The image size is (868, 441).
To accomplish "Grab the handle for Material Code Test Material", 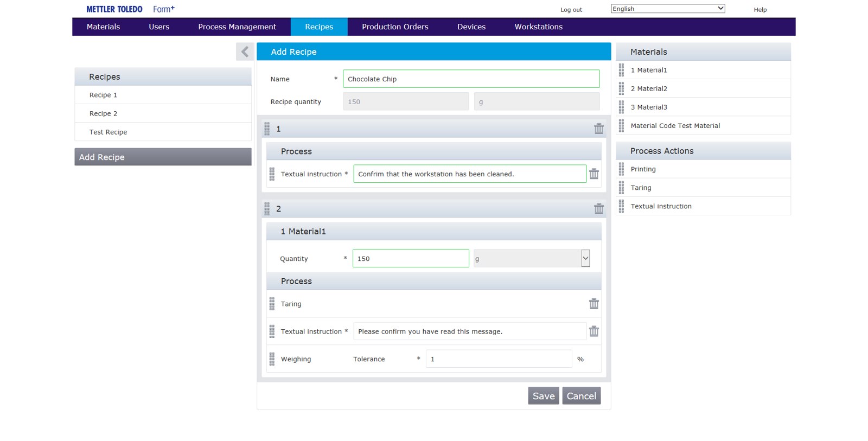I will click(x=621, y=125).
